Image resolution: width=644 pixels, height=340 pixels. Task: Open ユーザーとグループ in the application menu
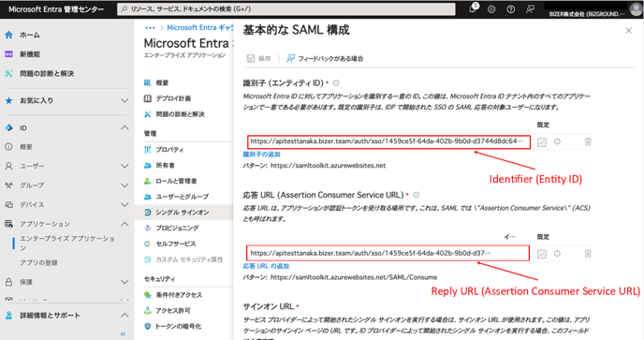tap(182, 197)
